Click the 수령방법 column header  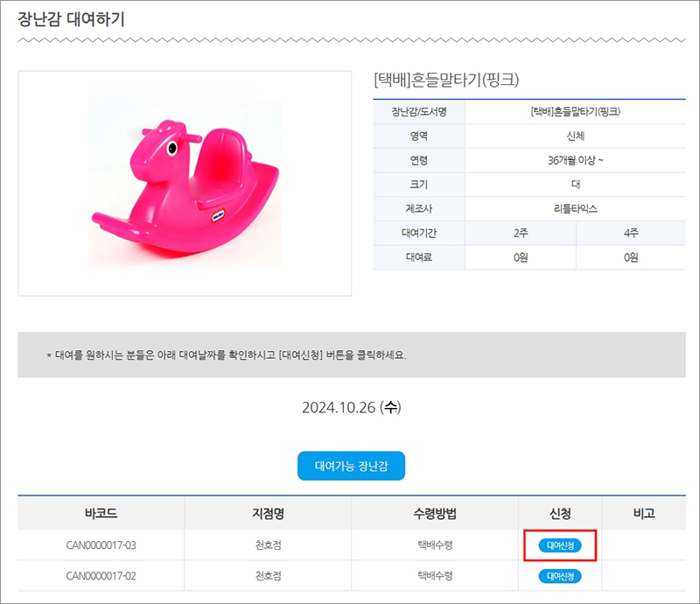(x=435, y=513)
